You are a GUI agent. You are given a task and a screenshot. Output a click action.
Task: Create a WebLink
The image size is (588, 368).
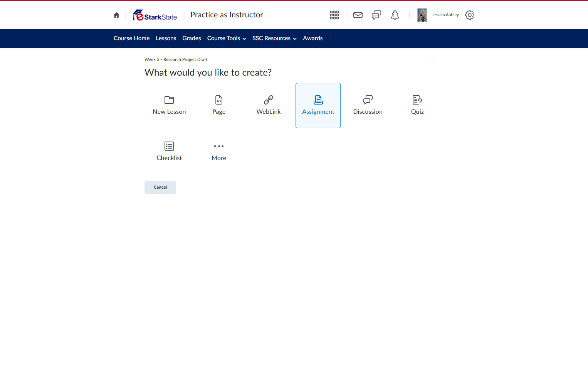[269, 105]
